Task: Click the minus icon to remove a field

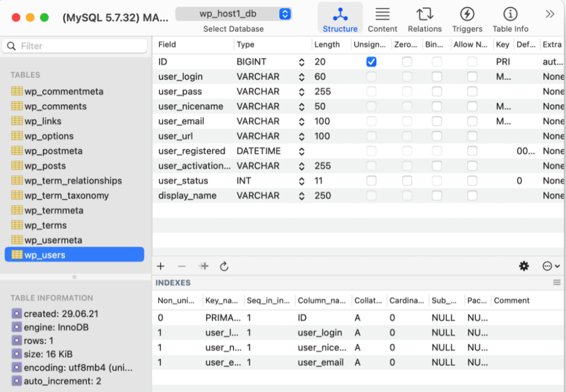Action: pyautogui.click(x=181, y=267)
